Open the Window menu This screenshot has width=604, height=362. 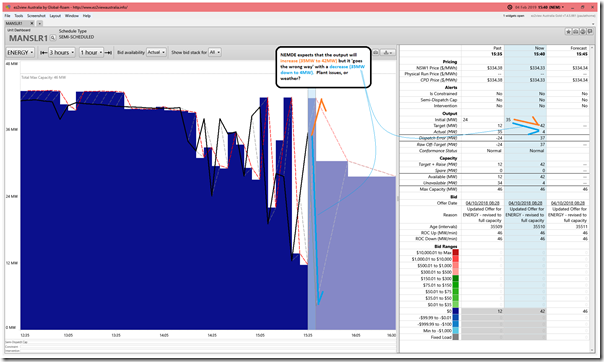point(72,16)
